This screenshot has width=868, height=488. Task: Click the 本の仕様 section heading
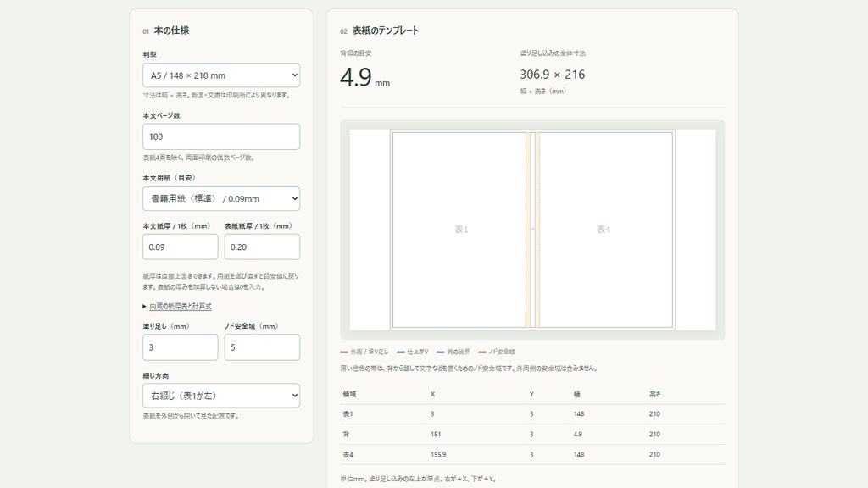[x=171, y=30]
